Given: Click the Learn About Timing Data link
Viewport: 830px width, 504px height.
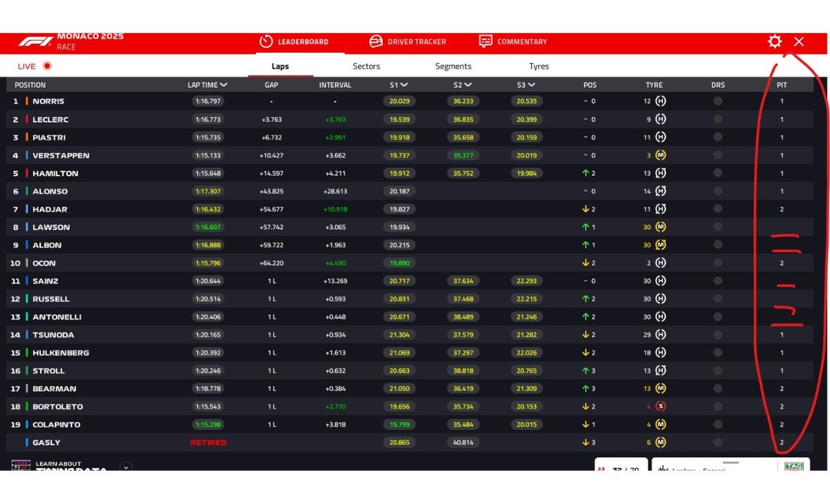Looking at the screenshot, I should [59, 466].
